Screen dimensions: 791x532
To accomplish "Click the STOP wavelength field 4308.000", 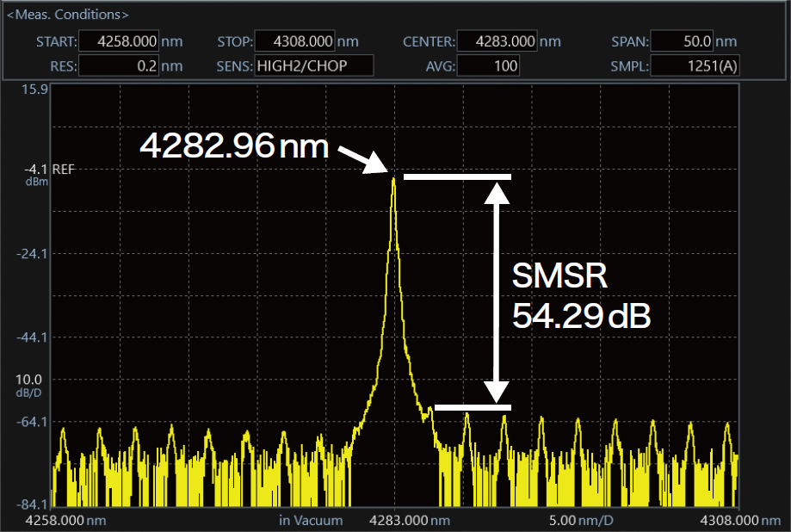I will pyautogui.click(x=294, y=41).
